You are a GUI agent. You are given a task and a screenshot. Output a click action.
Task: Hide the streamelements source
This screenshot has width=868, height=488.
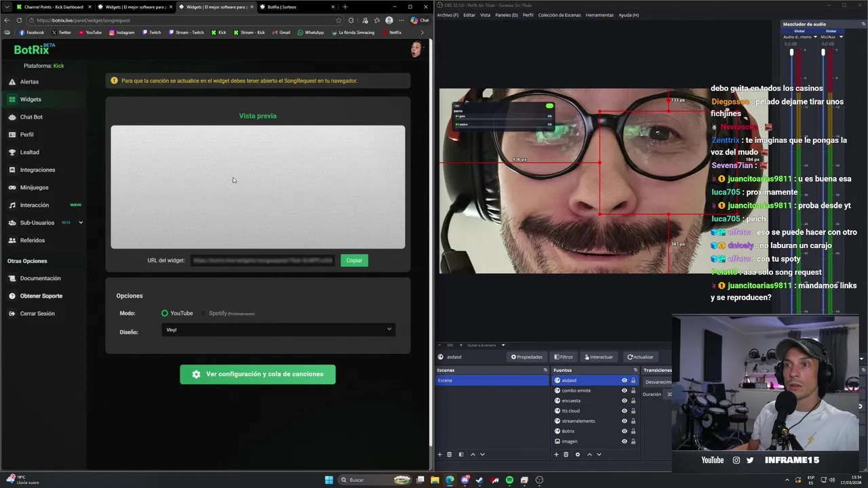tap(625, 421)
